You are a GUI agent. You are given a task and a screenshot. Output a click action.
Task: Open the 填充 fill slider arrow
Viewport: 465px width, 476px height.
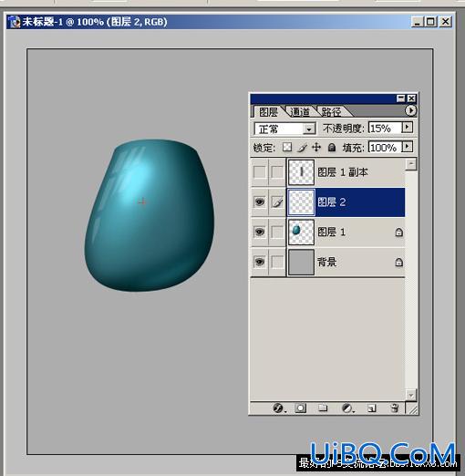408,147
